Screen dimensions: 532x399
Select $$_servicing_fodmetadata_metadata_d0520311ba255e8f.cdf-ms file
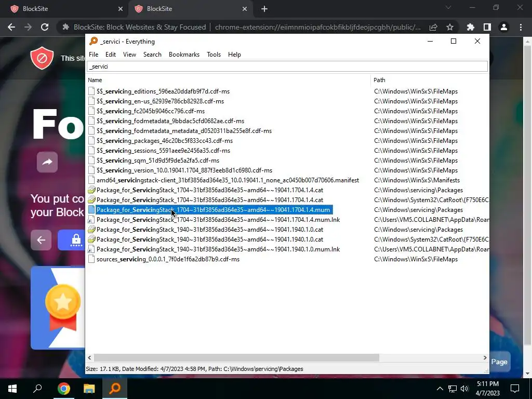point(184,130)
